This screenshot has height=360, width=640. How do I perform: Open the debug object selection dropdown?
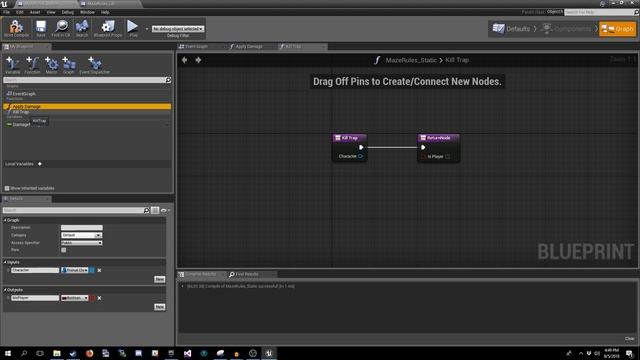click(x=178, y=29)
